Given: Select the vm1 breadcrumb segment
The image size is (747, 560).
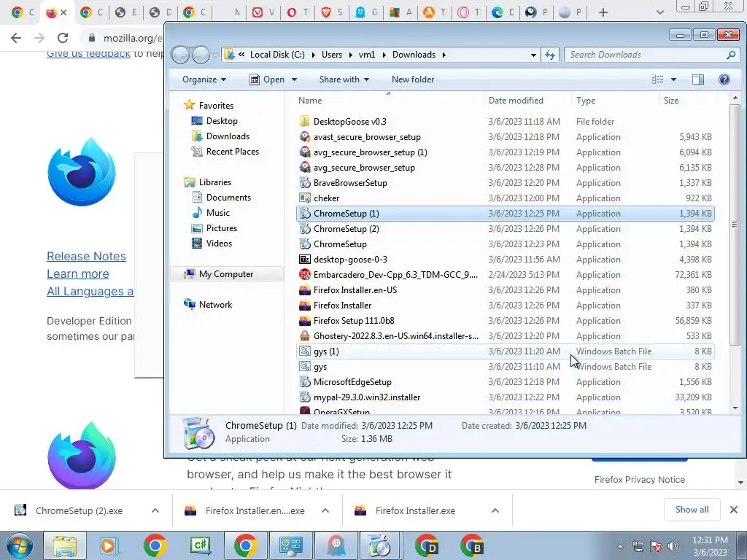Looking at the screenshot, I should click(x=367, y=55).
